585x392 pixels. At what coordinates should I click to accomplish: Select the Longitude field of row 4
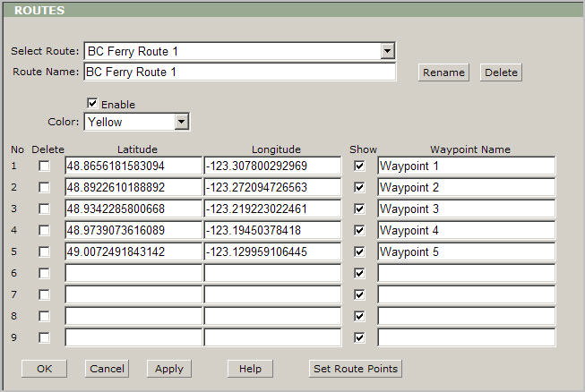coord(272,231)
